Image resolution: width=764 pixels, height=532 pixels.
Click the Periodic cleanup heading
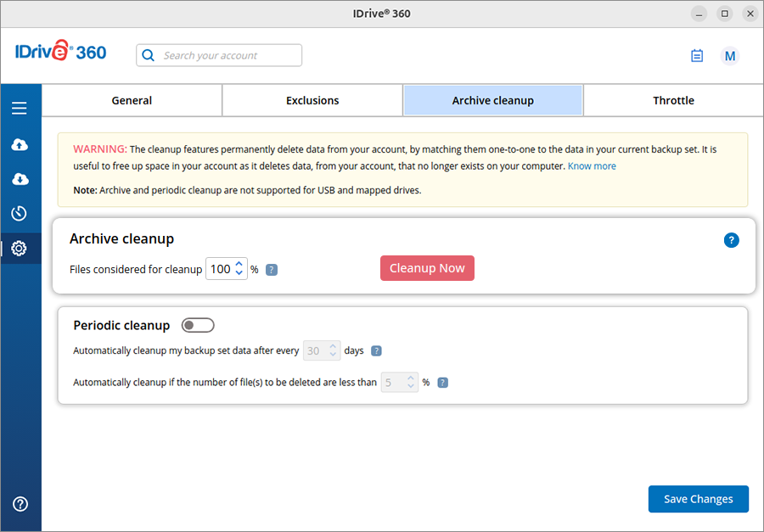tap(121, 326)
